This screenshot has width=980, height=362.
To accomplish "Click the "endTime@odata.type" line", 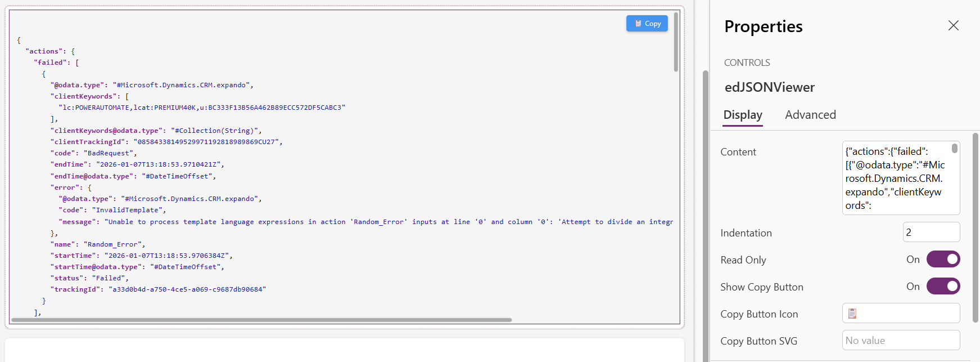I will coord(133,176).
